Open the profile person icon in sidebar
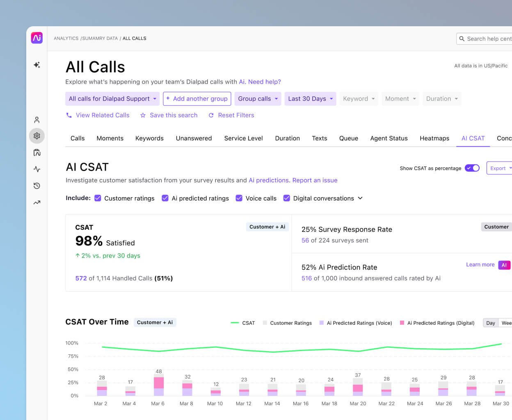This screenshot has height=420, width=512. pyautogui.click(x=37, y=119)
